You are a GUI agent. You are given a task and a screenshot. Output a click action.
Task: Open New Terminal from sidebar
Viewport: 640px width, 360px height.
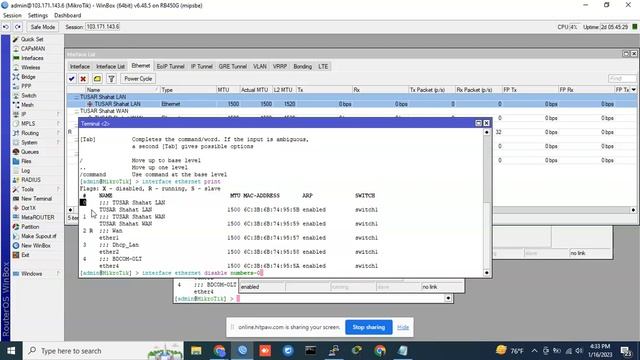pos(36,199)
